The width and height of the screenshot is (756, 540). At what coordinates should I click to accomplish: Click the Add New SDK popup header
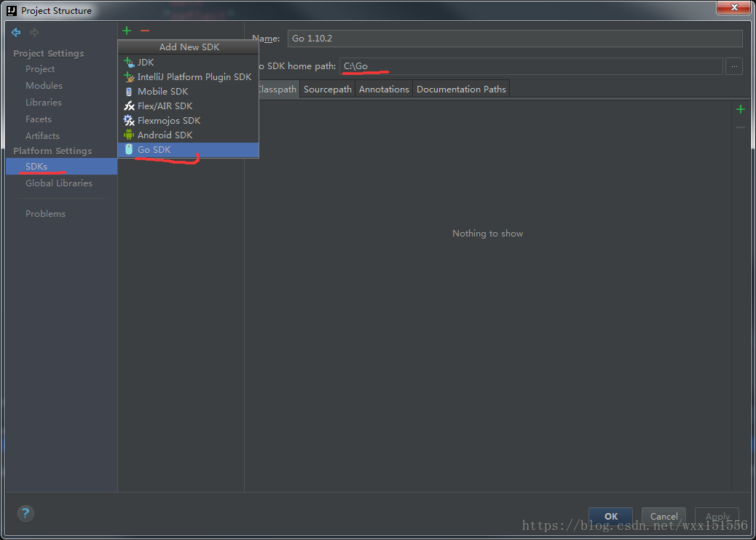[189, 47]
